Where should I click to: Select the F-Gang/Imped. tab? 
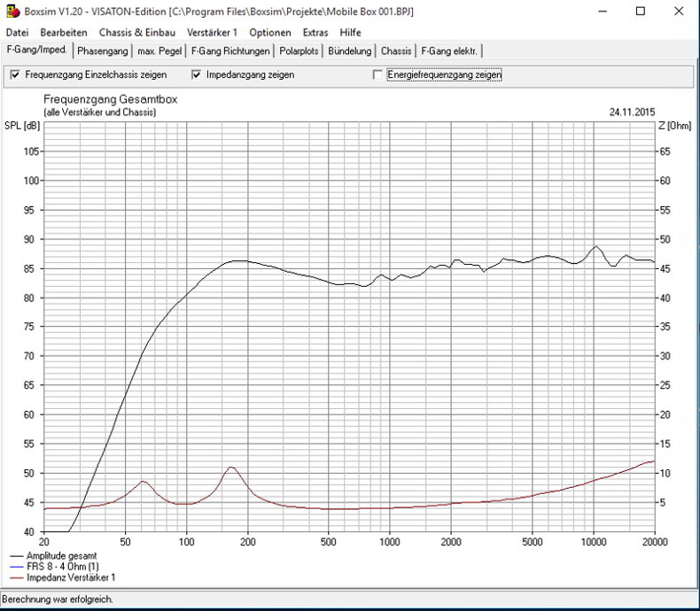pyautogui.click(x=36, y=50)
